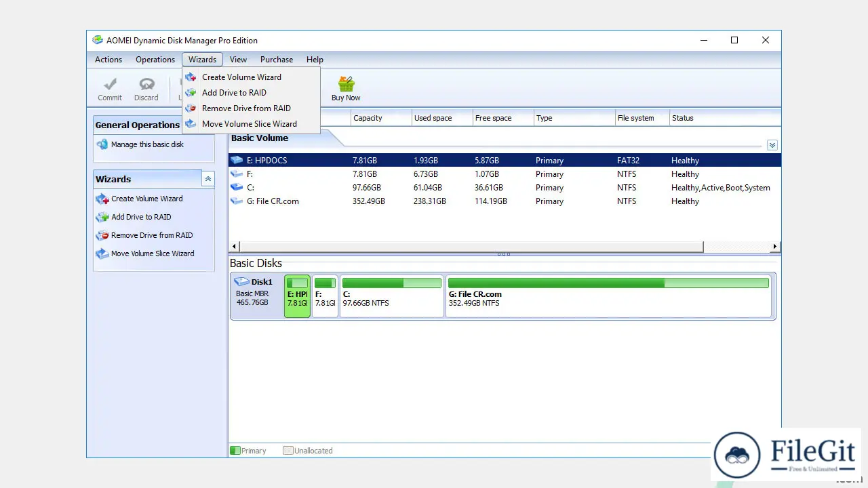Open Manage this basic disk link
Image resolution: width=868 pixels, height=488 pixels.
point(147,144)
